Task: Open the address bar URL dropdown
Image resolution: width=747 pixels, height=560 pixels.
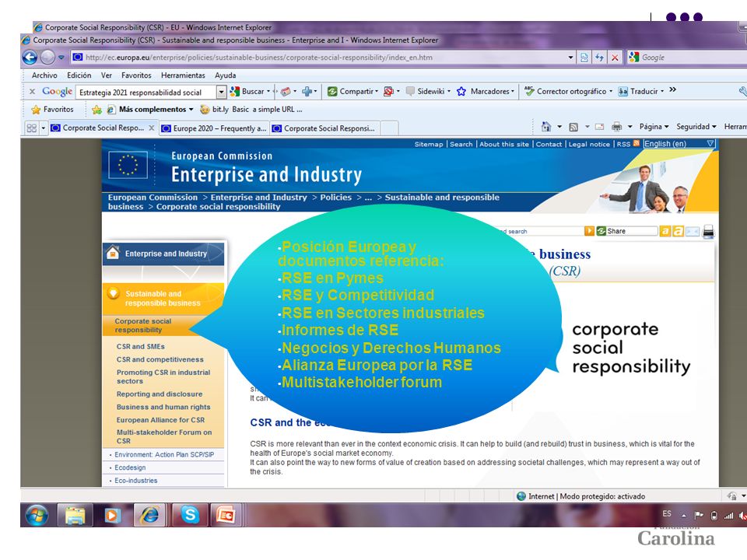Action: click(570, 58)
